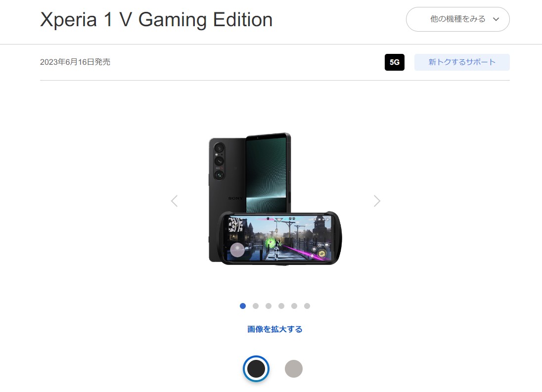Click 画像を拡大する link
This screenshot has height=392, width=542.
[275, 329]
